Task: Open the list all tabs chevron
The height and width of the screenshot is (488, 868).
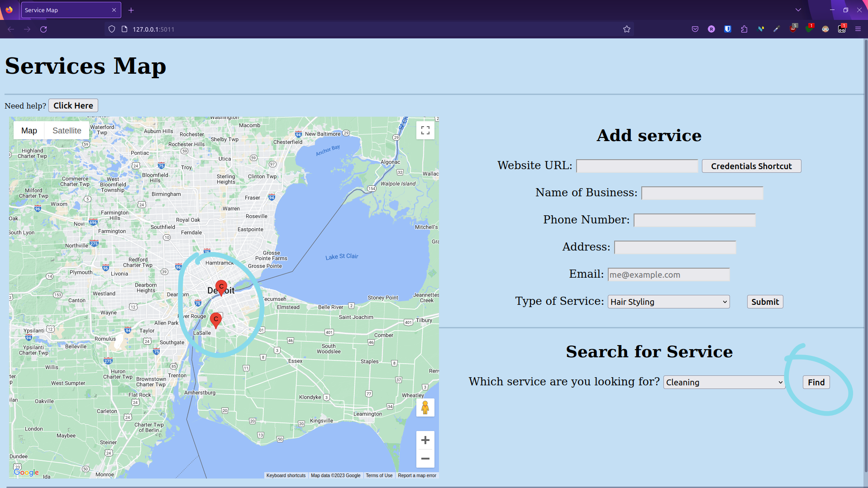Action: (x=798, y=10)
